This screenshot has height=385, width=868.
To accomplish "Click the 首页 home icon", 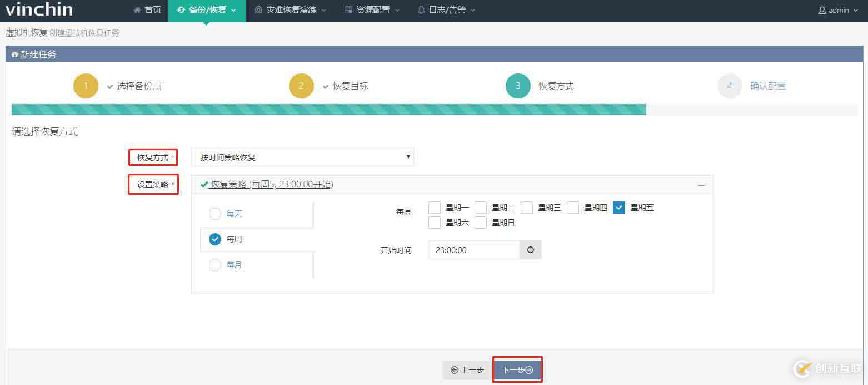I will tap(136, 9).
